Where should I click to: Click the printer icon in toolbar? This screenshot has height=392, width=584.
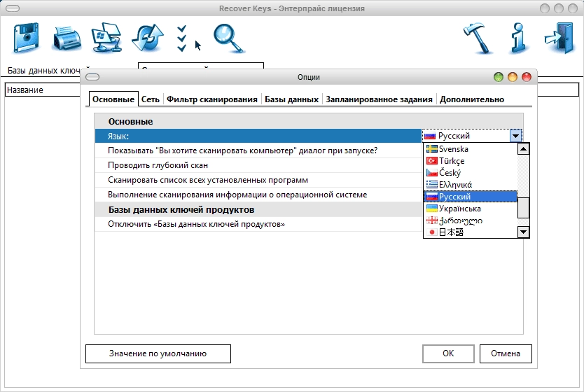click(67, 38)
